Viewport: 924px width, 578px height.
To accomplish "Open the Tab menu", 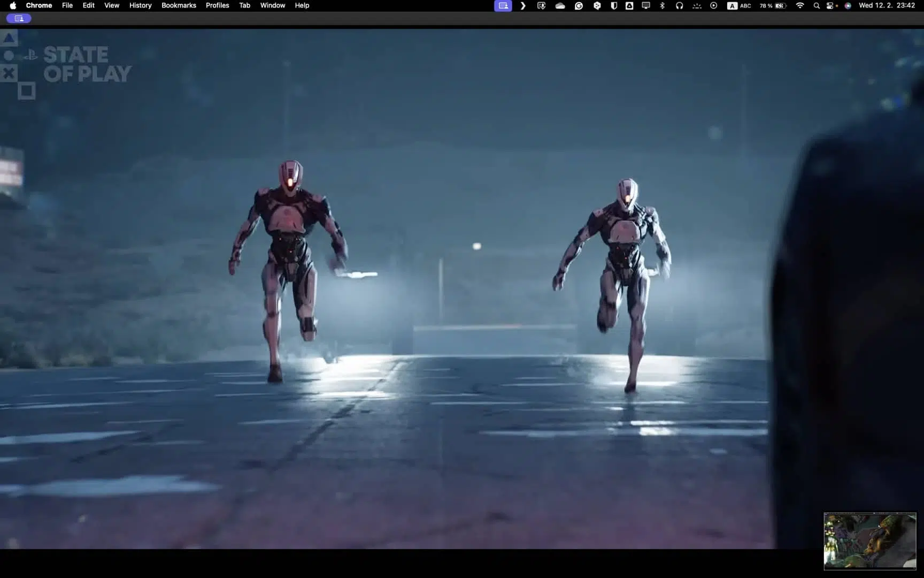I will click(x=244, y=5).
